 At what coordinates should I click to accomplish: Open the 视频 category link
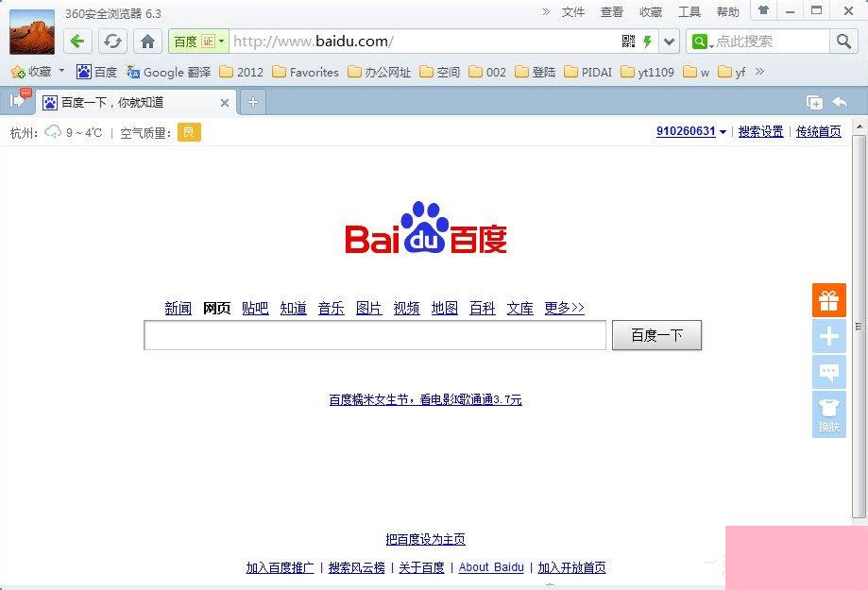click(x=406, y=308)
